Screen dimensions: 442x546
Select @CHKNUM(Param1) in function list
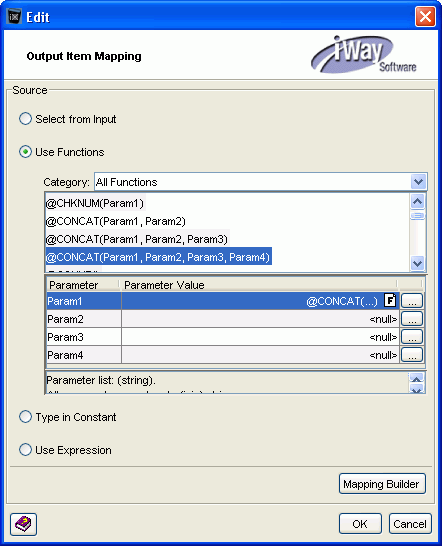click(95, 203)
